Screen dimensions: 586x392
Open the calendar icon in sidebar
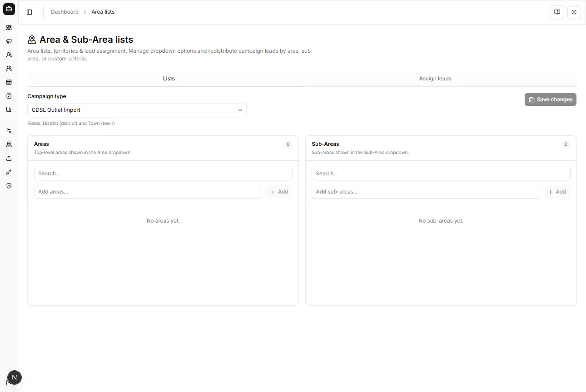9,82
